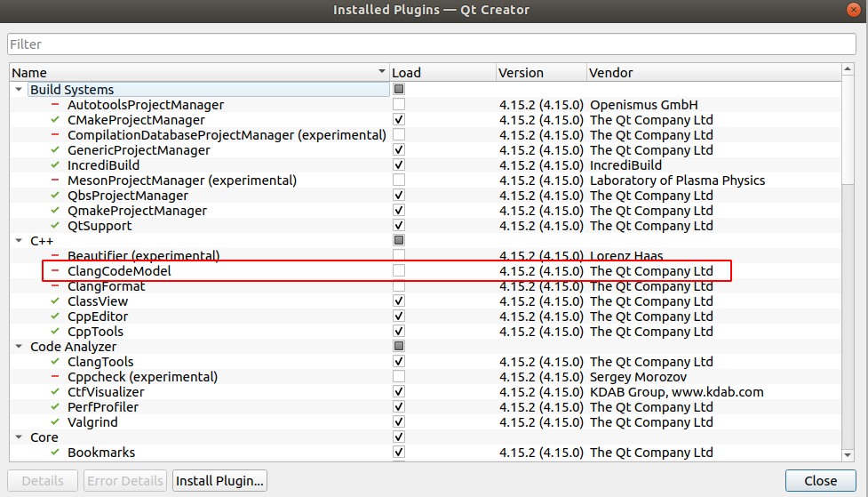Viewport: 868px width, 497px height.
Task: Click the 'Lorenz Haas' vendor cell
Action: (x=626, y=255)
